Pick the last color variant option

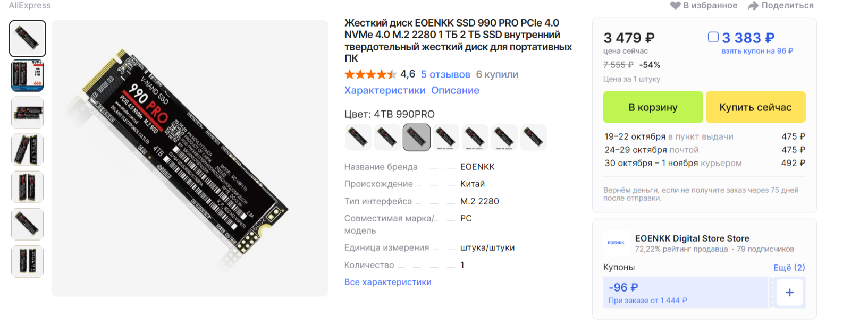533,138
